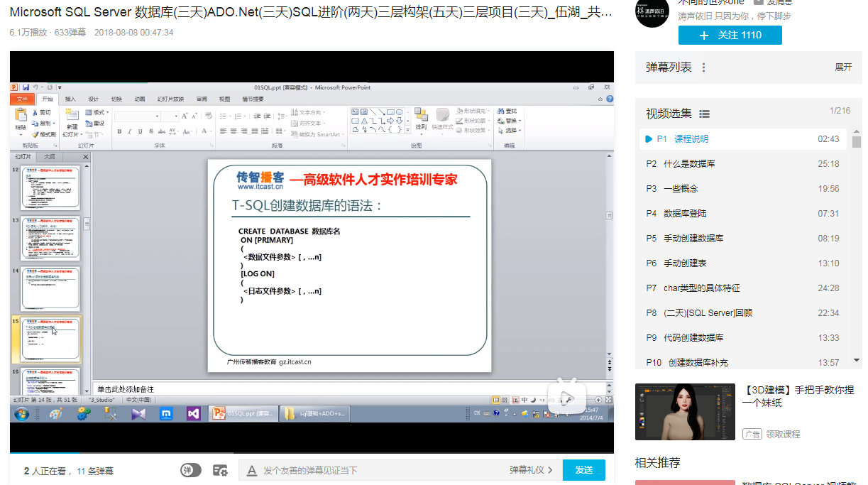868x485 pixels.
Task: Click the Format Painter (格式刷) button
Action: click(43, 134)
